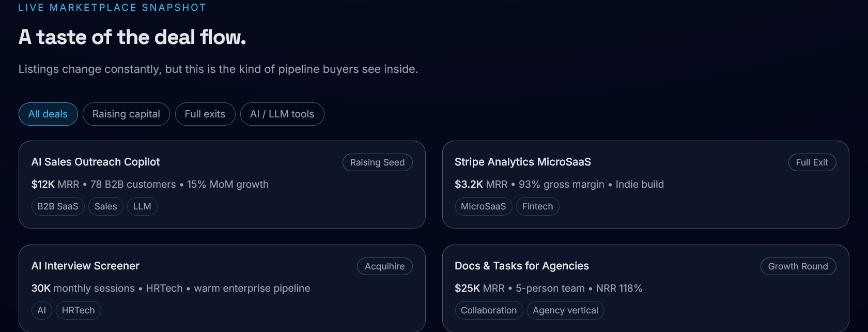Select the All deals filter tab

click(x=48, y=114)
